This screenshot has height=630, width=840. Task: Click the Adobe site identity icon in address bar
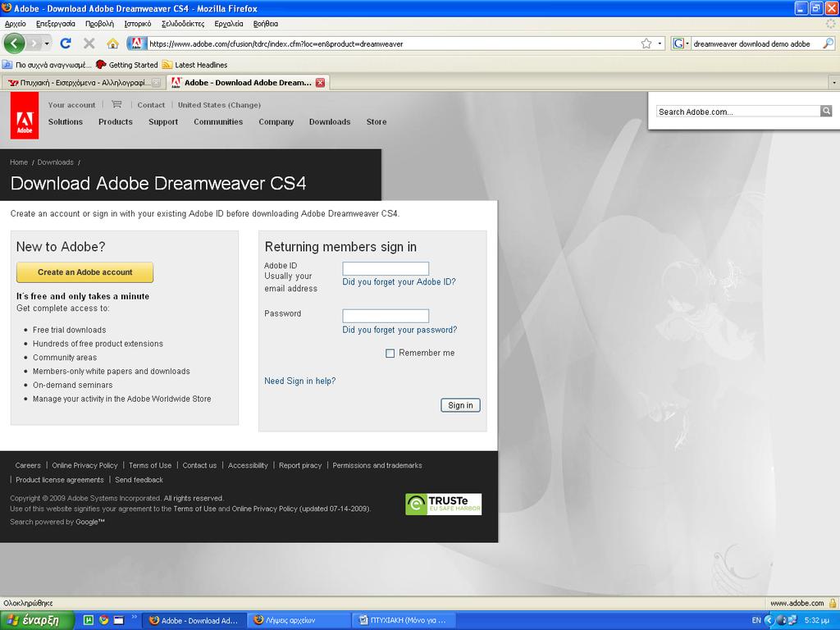137,43
